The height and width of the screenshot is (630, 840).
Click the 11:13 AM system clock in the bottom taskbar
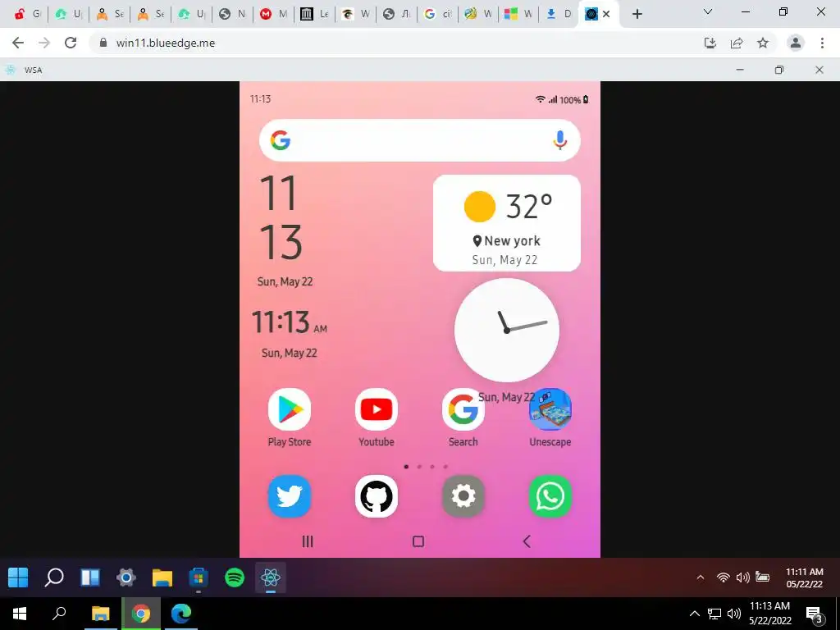(x=769, y=614)
